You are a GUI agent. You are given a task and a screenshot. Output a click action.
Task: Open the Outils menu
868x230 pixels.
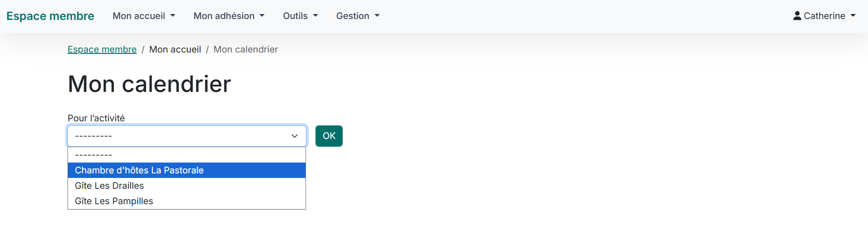pos(300,16)
